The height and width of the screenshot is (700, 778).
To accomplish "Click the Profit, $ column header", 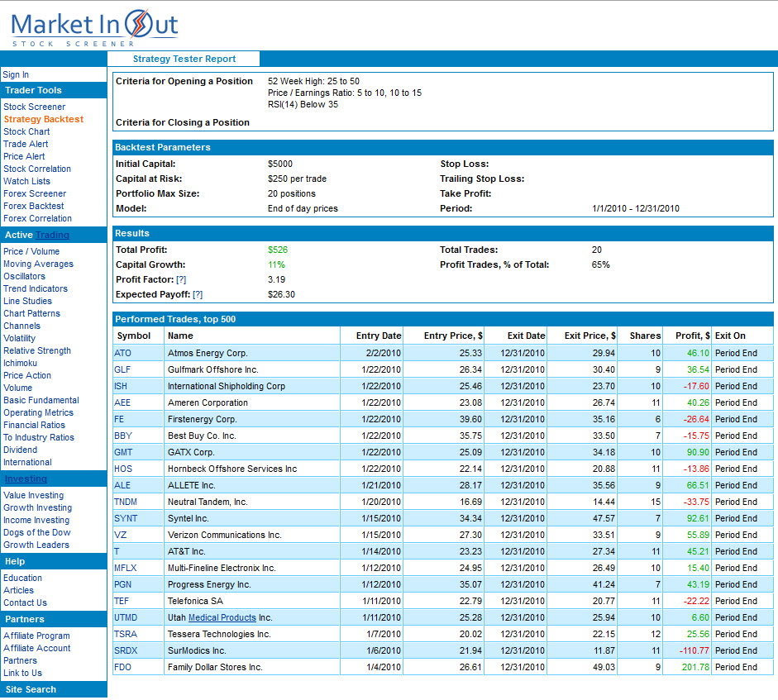I will pyautogui.click(x=691, y=336).
